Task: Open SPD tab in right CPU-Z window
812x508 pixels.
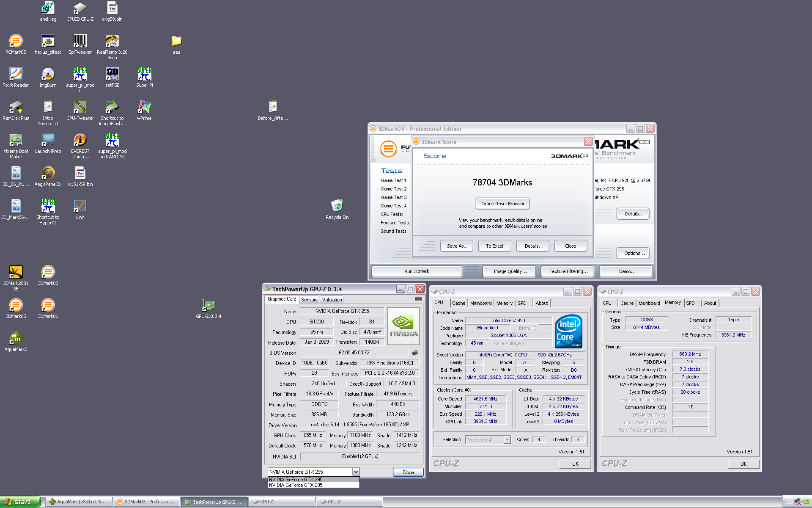Action: click(690, 303)
